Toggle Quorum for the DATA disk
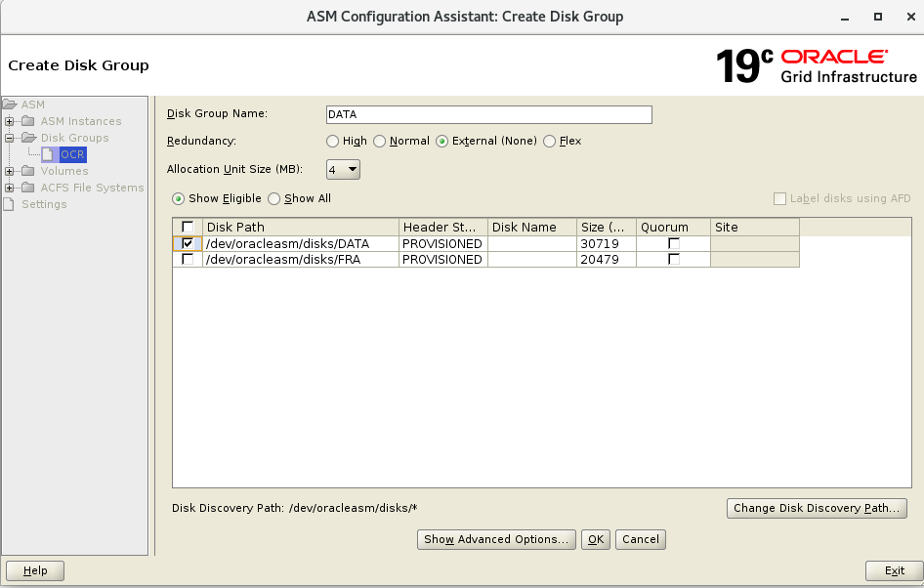This screenshot has height=588, width=924. 674,243
